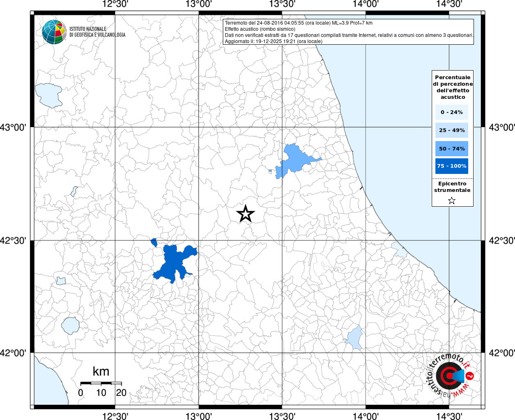The height and width of the screenshot is (420, 515).
Task: Click the right 42°00' latitude label
Action: coord(501,353)
